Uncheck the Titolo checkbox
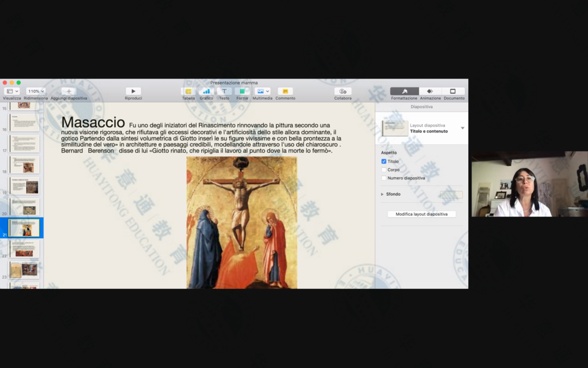Image resolution: width=588 pixels, height=368 pixels. coord(384,161)
